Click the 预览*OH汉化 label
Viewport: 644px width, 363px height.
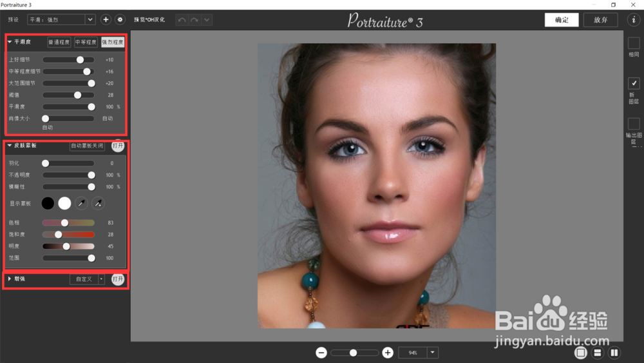pos(149,20)
